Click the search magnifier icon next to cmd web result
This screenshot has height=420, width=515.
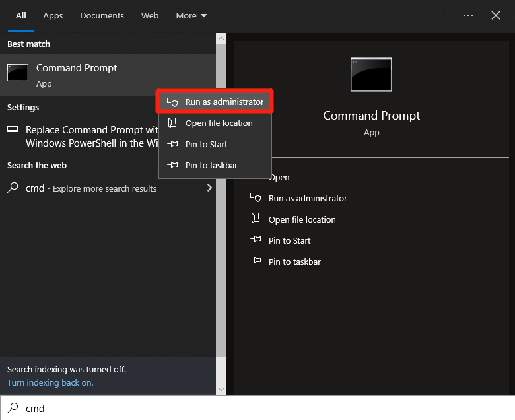point(13,188)
